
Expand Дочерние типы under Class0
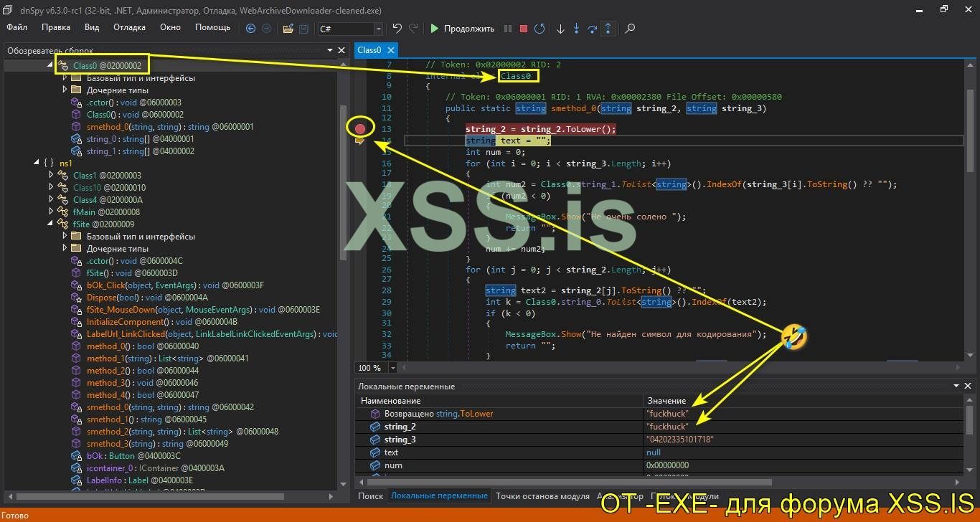[x=64, y=90]
